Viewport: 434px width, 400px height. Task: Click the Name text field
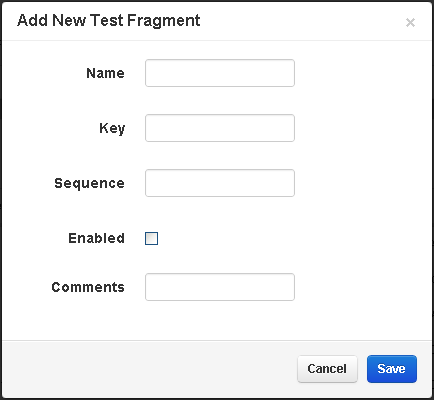(220, 73)
